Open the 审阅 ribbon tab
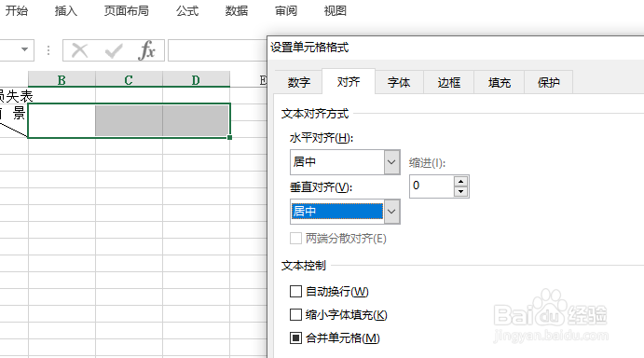This screenshot has height=358, width=644. 286,10
